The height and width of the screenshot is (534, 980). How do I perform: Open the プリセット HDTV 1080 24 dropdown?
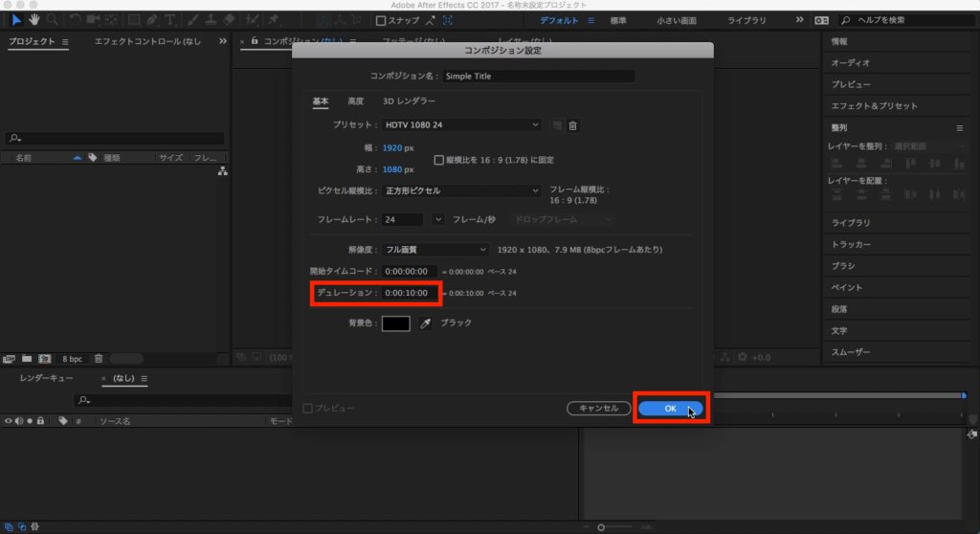461,125
